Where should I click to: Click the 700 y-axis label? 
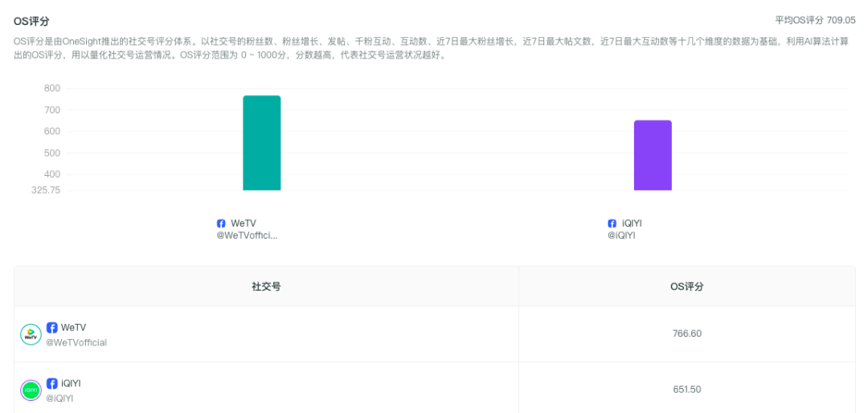pos(51,109)
